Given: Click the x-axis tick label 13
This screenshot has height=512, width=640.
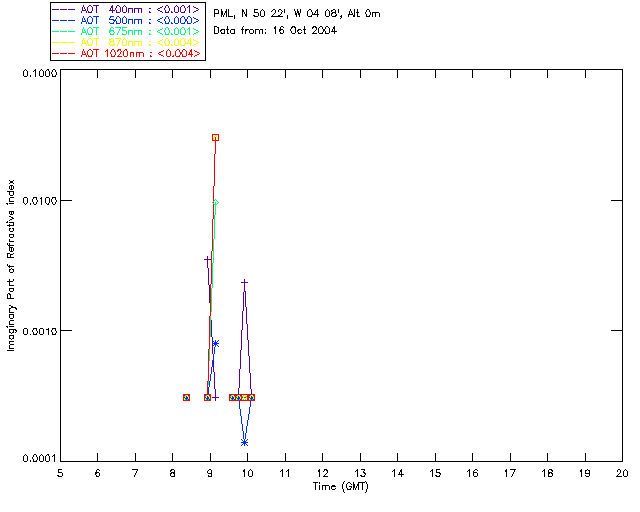Looking at the screenshot, I should point(360,473).
